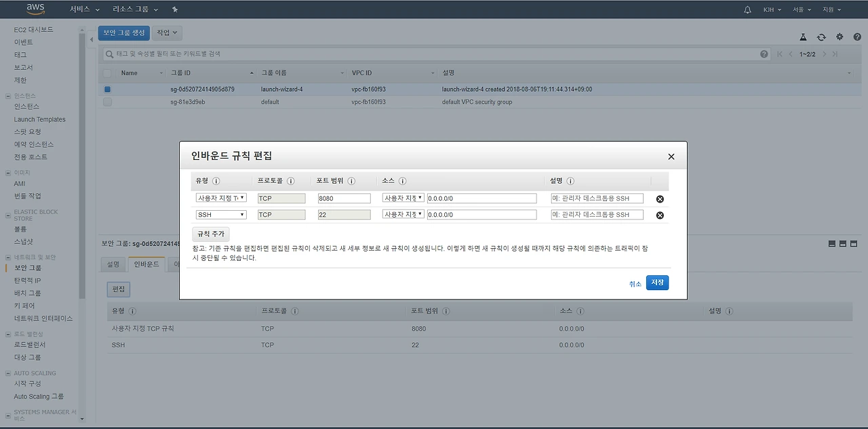Click info icon beside 포트 범위 in lower table
The image size is (868, 429).
click(x=446, y=311)
